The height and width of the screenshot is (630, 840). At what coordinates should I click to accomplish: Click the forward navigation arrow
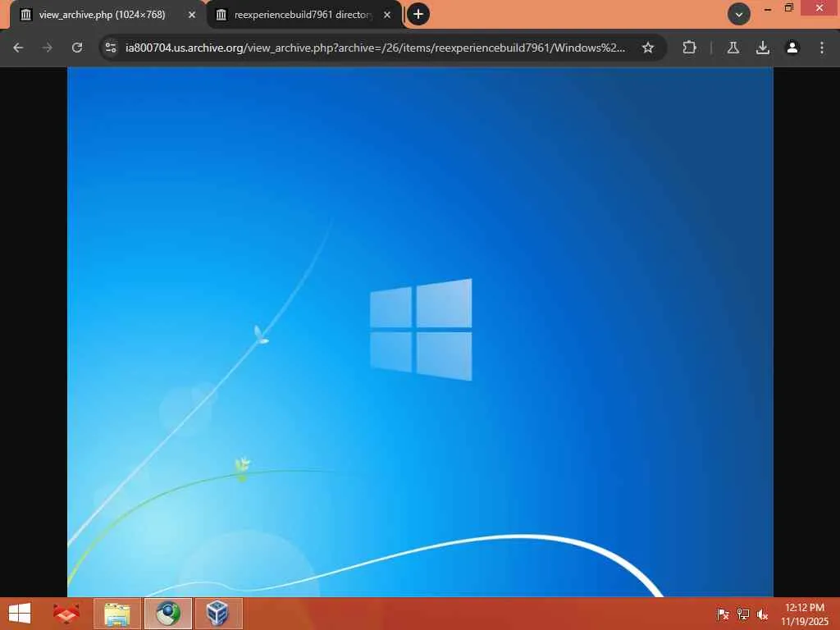tap(48, 48)
